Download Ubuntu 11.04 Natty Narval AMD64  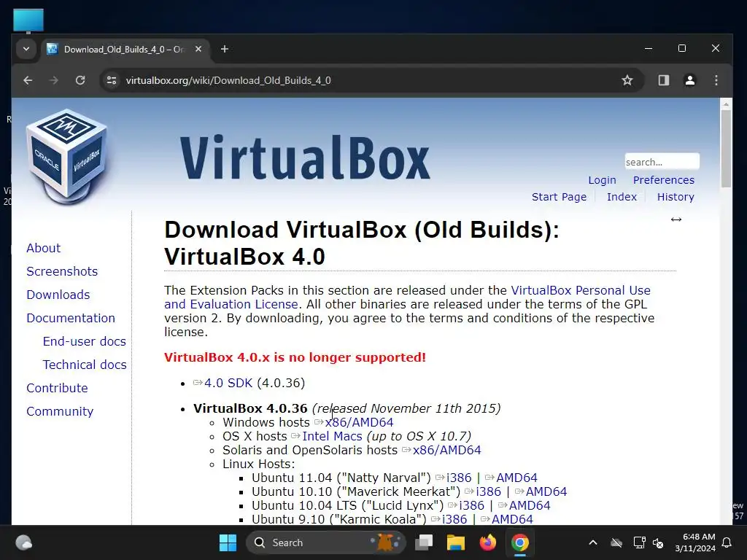[517, 478]
